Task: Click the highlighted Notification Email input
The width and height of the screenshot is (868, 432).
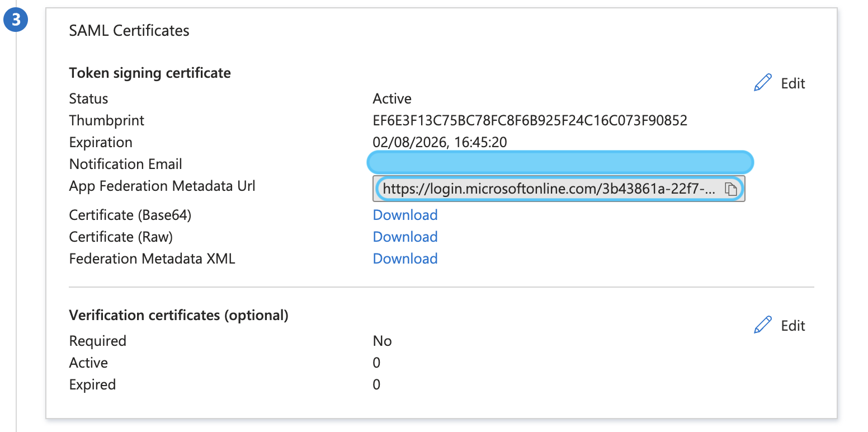Action: (x=559, y=162)
